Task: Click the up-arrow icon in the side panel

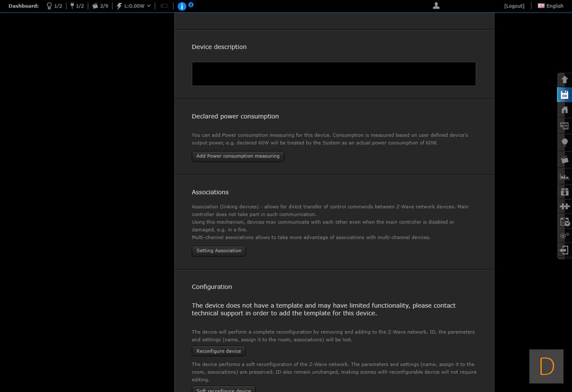Action: pos(565,80)
